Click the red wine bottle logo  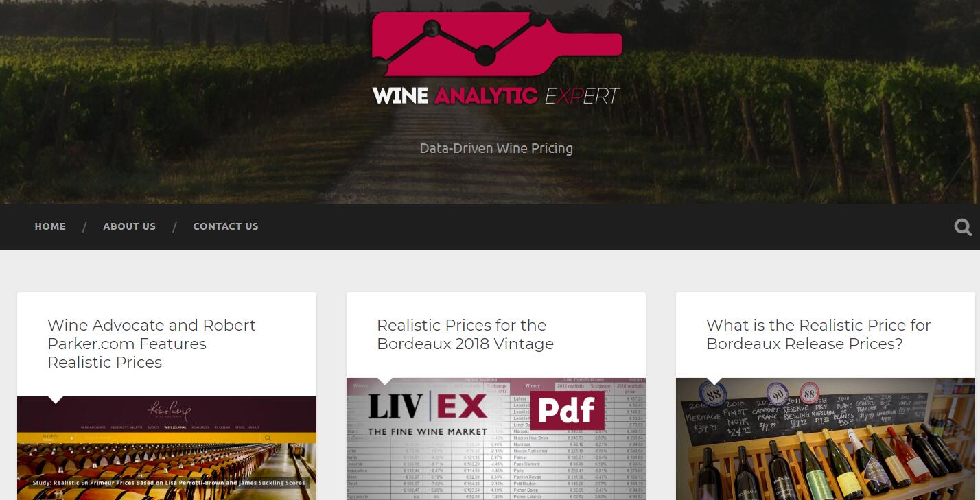pos(497,44)
